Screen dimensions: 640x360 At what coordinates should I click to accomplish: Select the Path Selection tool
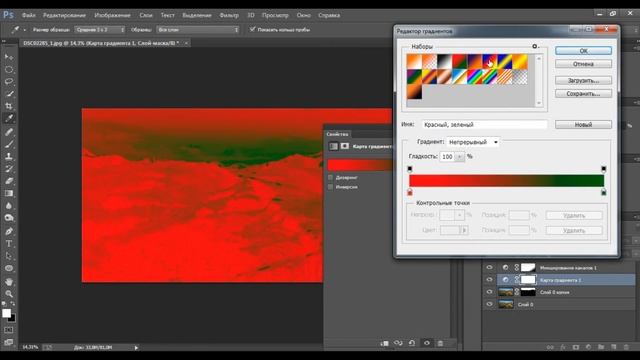point(9,256)
